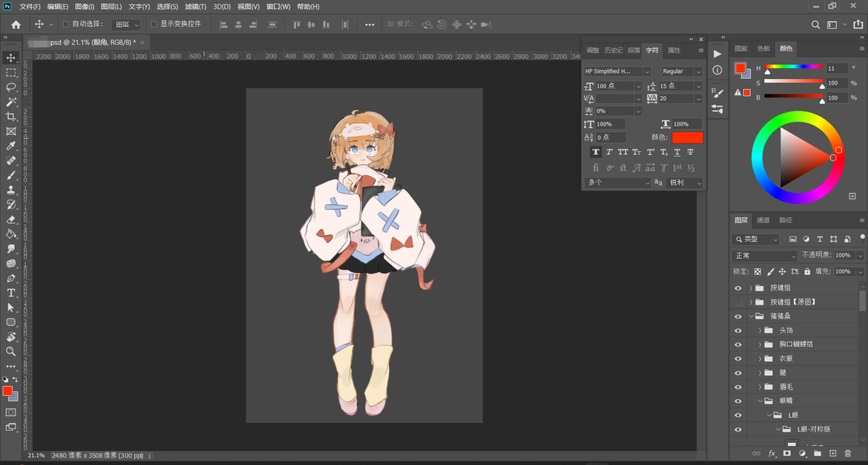868x465 pixels.
Task: Open the 文件(F) menu
Action: tap(30, 7)
